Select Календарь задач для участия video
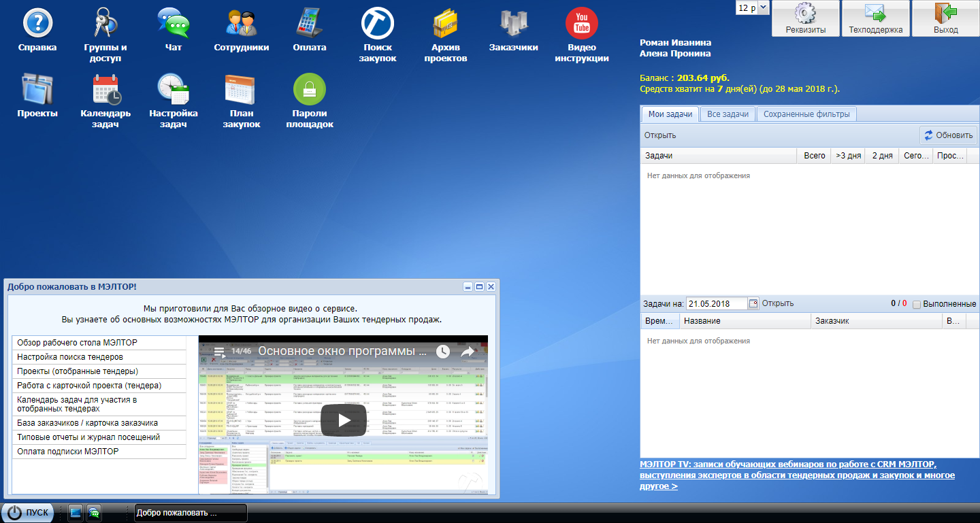 pos(99,404)
